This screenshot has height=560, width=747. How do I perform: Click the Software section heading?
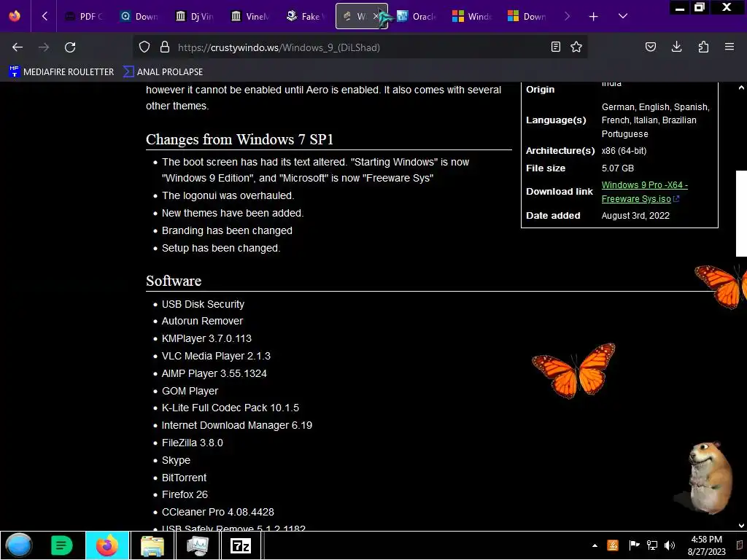pos(174,281)
